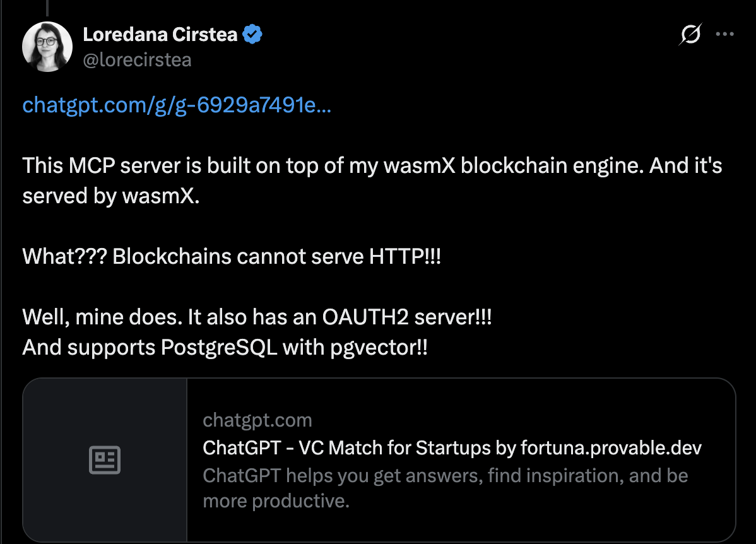Viewport: 756px width, 544px height.
Task: Click the line mentioning the OAUTH2 server
Action: [x=257, y=317]
